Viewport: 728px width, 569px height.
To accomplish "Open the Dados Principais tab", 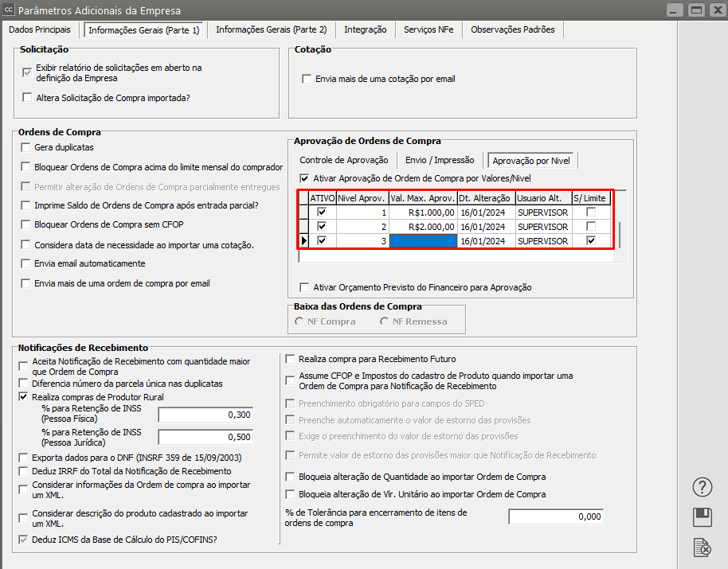I will (x=40, y=29).
